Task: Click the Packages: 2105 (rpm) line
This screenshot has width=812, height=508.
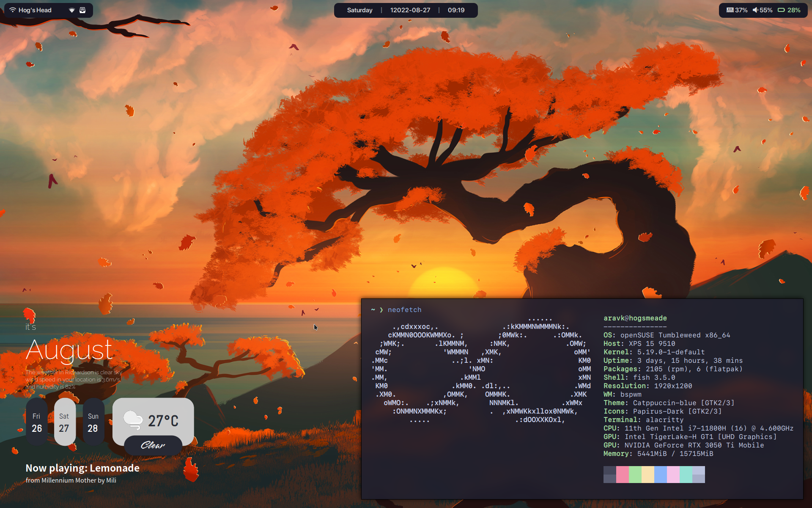Action: pos(673,369)
